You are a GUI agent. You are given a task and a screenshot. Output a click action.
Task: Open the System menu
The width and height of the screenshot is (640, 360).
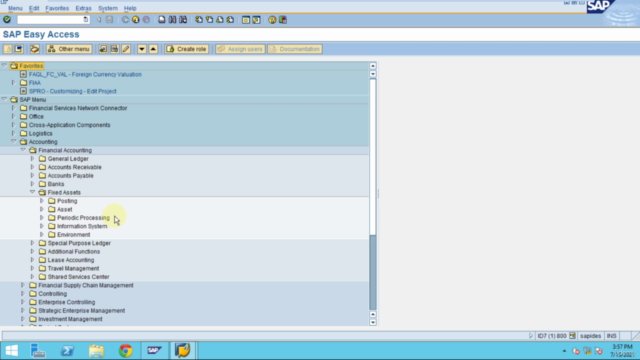[x=108, y=8]
